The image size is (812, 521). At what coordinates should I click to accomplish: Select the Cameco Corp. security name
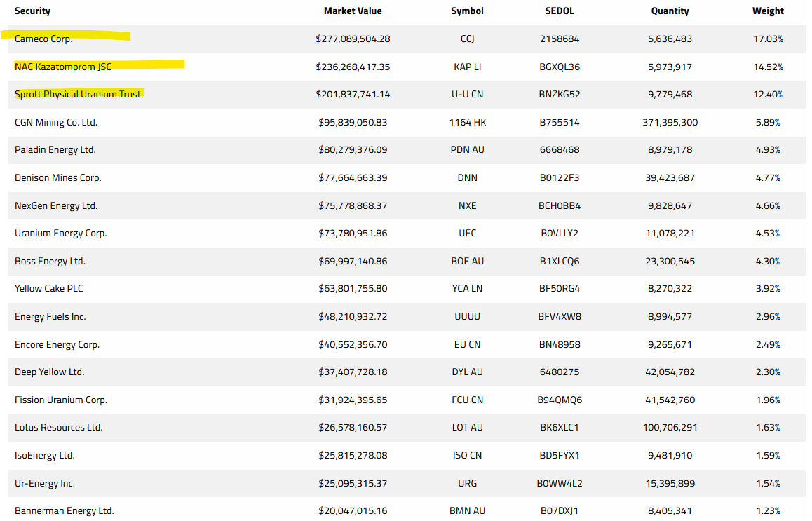[x=43, y=39]
